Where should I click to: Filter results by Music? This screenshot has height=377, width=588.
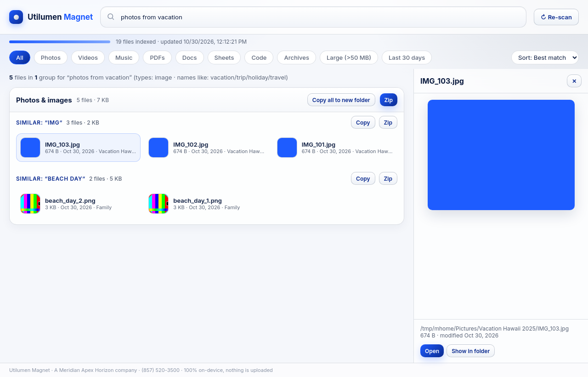124,57
